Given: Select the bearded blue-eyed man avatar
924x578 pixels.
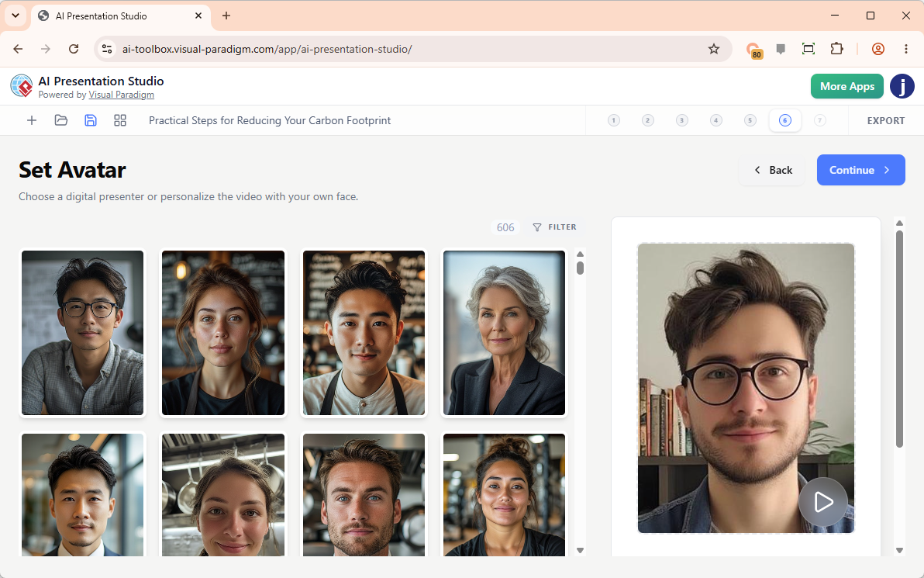Looking at the screenshot, I should [x=364, y=495].
